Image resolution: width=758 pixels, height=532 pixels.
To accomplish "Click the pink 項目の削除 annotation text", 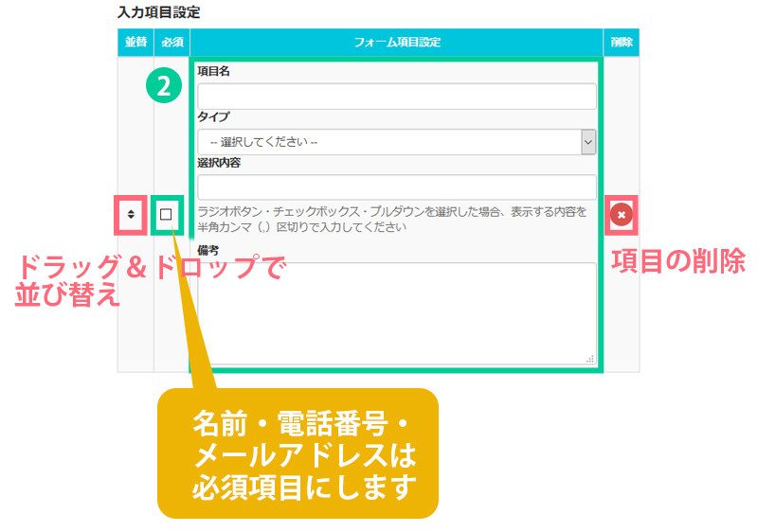I will pos(677,261).
